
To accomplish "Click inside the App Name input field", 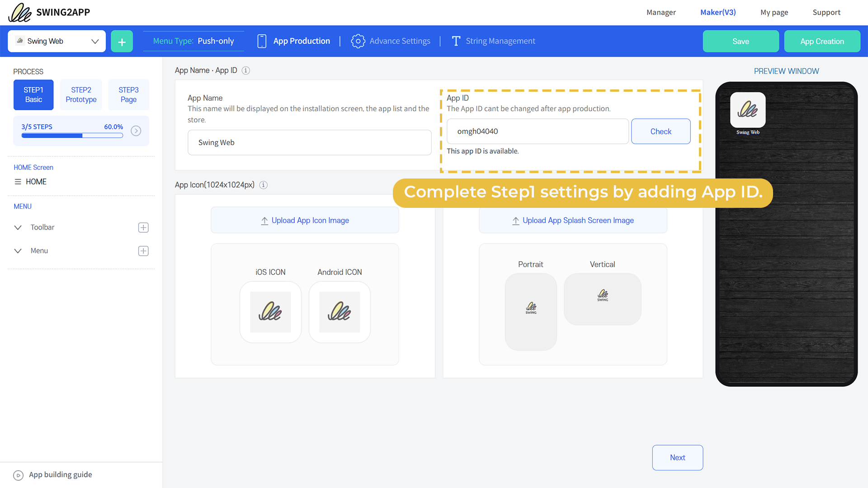I will pos(309,142).
